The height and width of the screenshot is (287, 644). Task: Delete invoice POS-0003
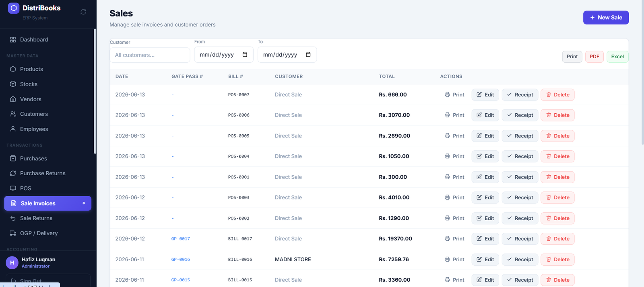point(557,198)
